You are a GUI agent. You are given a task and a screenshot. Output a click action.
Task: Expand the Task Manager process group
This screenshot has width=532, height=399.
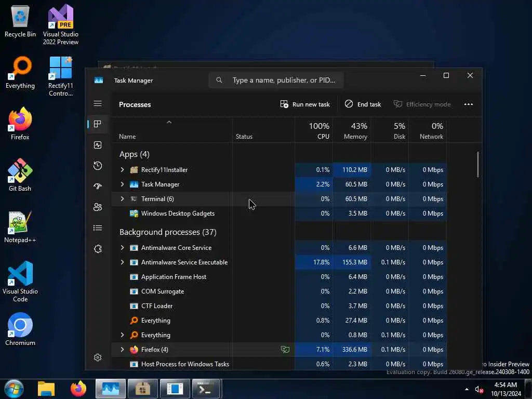coord(122,184)
